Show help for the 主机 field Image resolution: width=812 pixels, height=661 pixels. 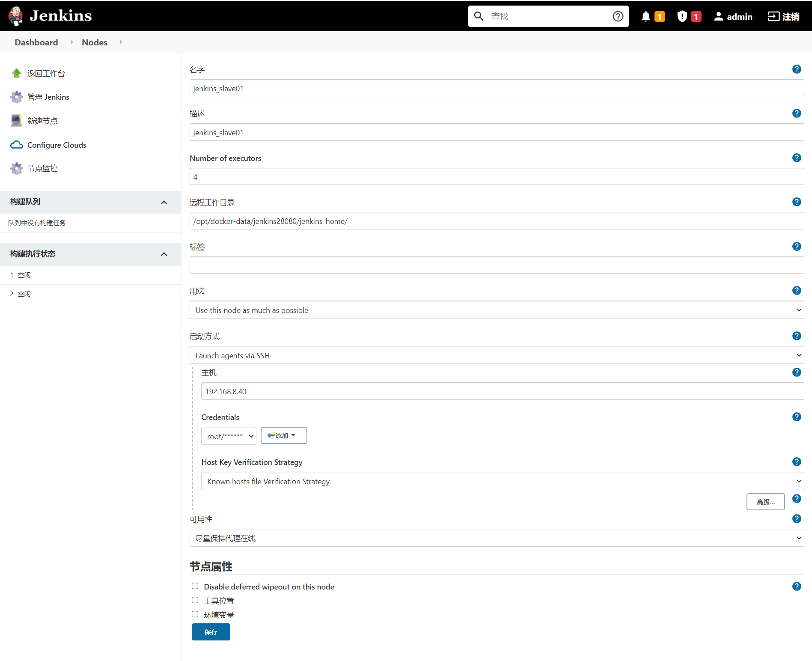click(x=797, y=372)
